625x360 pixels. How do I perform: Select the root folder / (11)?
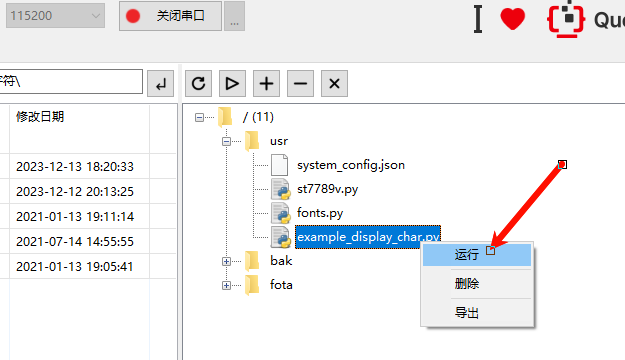(x=258, y=117)
